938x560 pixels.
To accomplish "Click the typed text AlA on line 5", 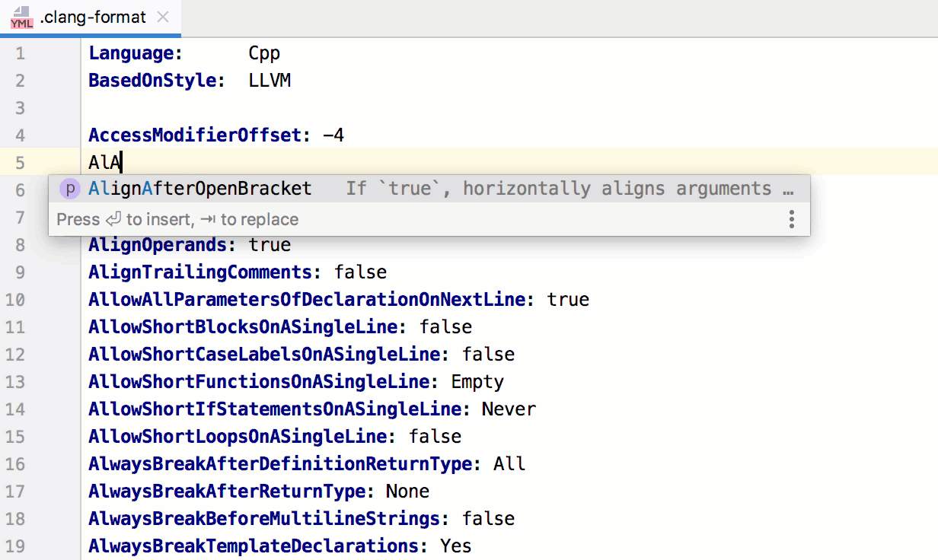I will tap(105, 163).
